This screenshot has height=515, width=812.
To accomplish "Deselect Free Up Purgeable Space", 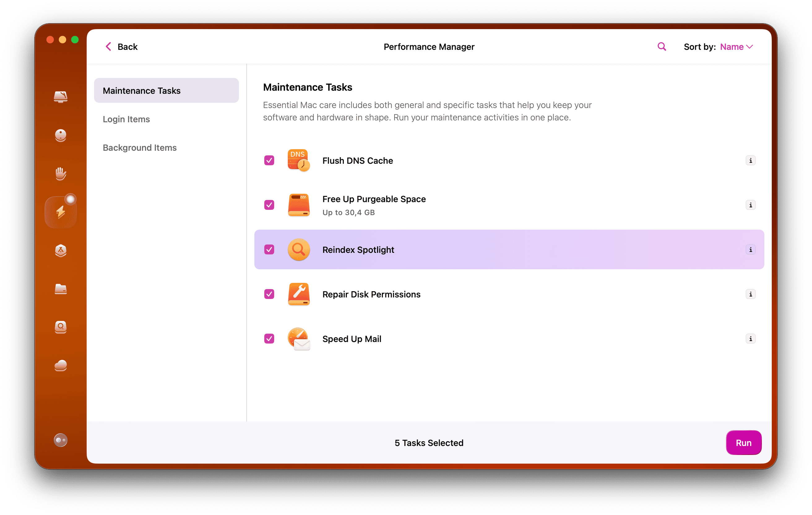I will click(269, 205).
